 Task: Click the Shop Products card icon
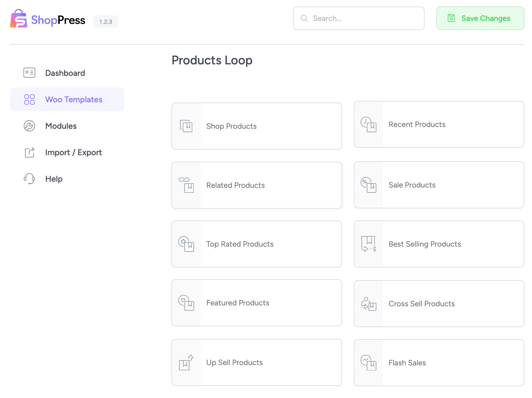pyautogui.click(x=186, y=126)
